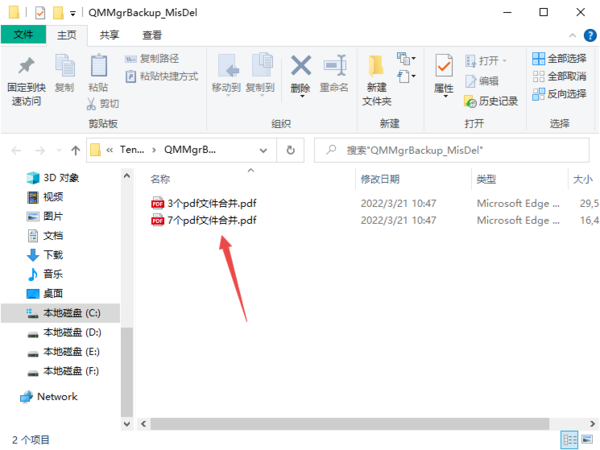This screenshot has height=450, width=600.
Task: Click the Delete (删除) X icon
Action: point(301,65)
